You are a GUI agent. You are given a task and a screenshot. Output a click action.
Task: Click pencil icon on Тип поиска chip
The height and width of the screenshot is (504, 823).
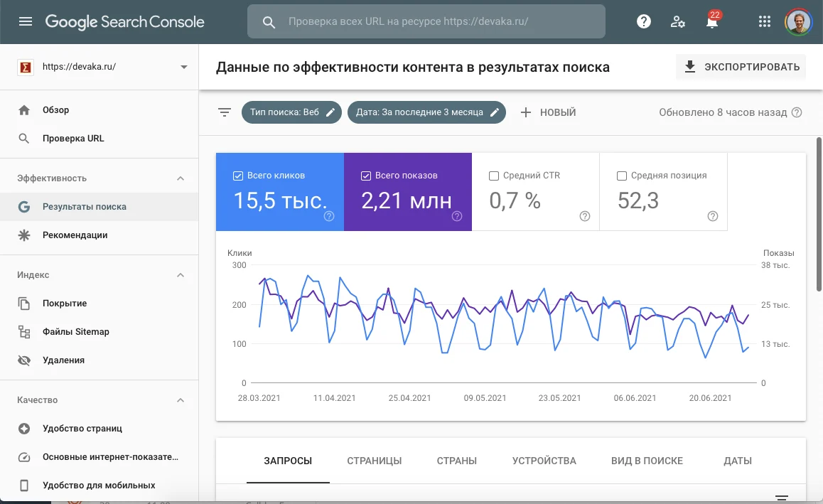[330, 112]
